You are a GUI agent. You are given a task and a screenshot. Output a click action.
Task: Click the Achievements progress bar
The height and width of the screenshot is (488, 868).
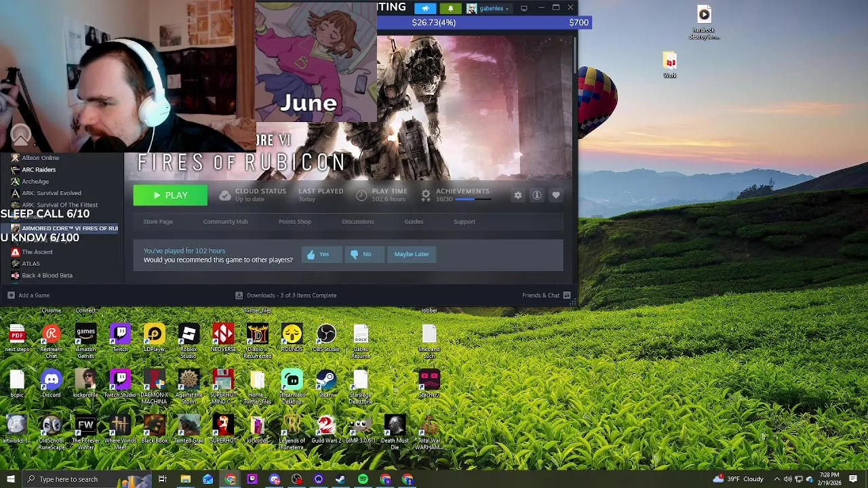click(x=475, y=199)
